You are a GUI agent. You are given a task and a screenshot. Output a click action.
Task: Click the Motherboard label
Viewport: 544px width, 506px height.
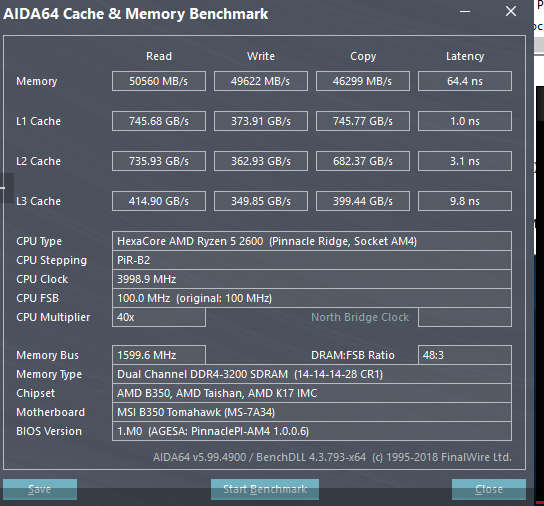pyautogui.click(x=50, y=412)
